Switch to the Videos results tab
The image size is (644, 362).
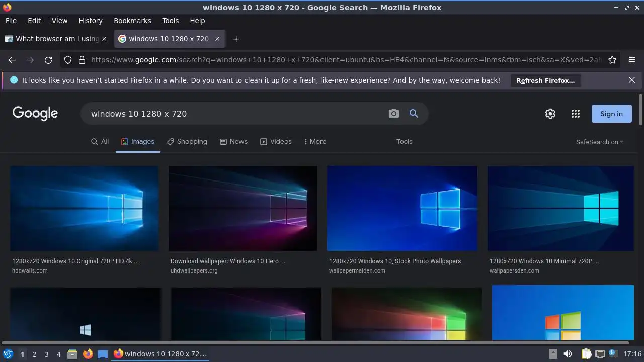(276, 142)
